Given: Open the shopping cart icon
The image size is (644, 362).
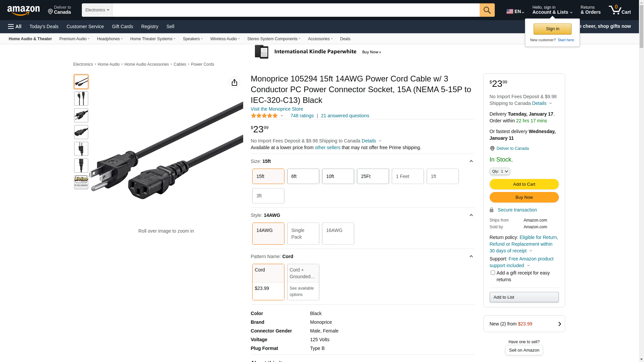Looking at the screenshot, I should (619, 10).
